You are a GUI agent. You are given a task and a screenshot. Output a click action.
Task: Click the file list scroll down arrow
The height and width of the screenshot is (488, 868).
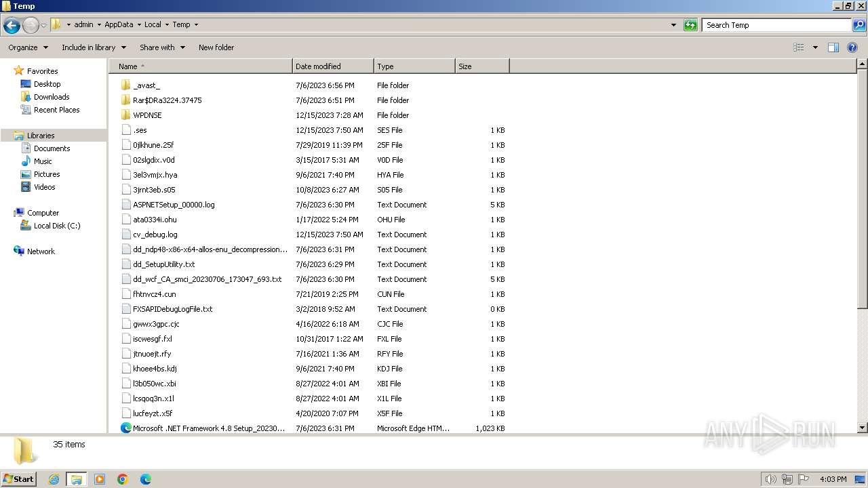click(x=863, y=428)
